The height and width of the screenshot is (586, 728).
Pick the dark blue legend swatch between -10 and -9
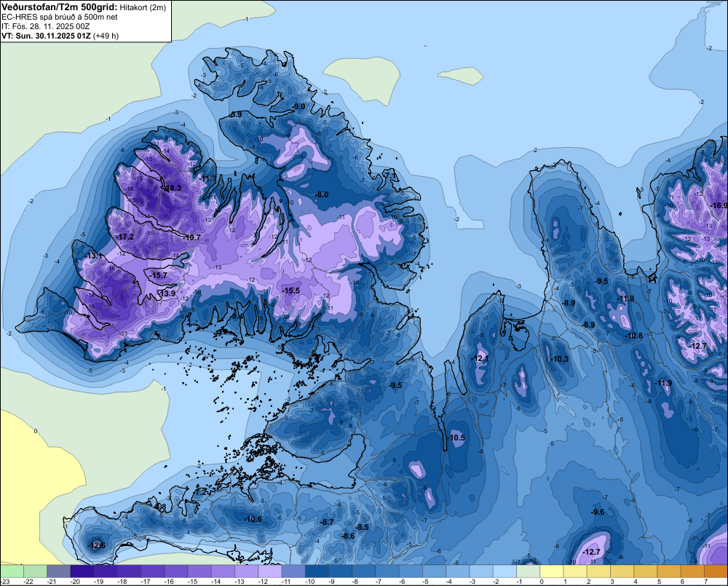317,571
